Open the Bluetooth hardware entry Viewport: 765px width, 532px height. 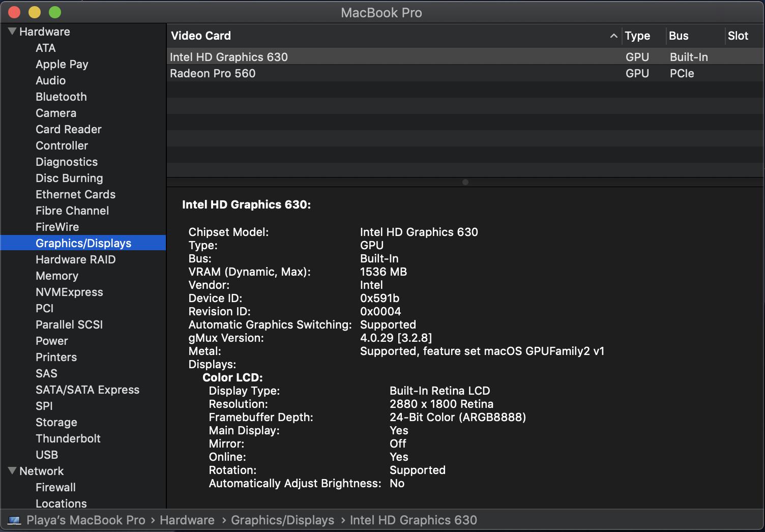[x=61, y=97]
